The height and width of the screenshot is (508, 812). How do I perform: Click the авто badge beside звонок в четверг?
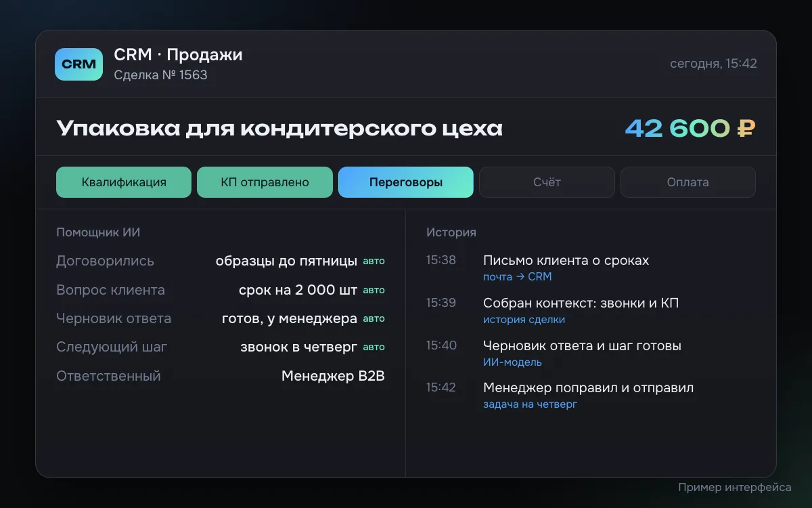[374, 347]
